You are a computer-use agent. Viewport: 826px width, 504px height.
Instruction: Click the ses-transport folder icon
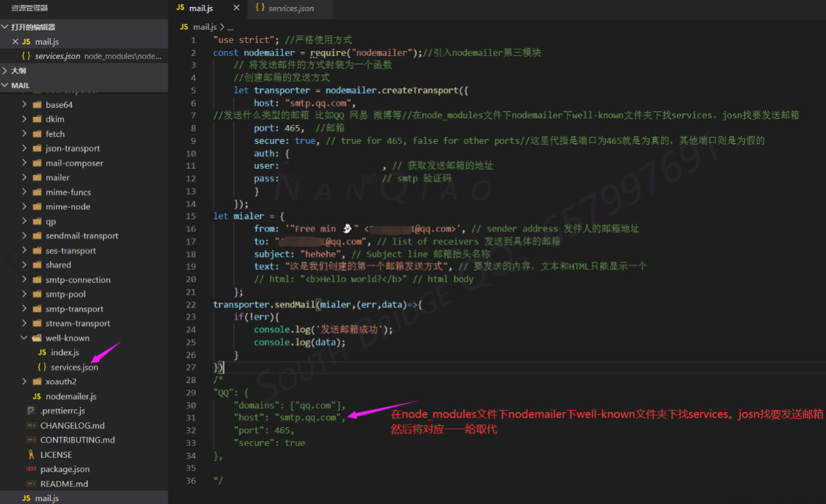pyautogui.click(x=37, y=251)
